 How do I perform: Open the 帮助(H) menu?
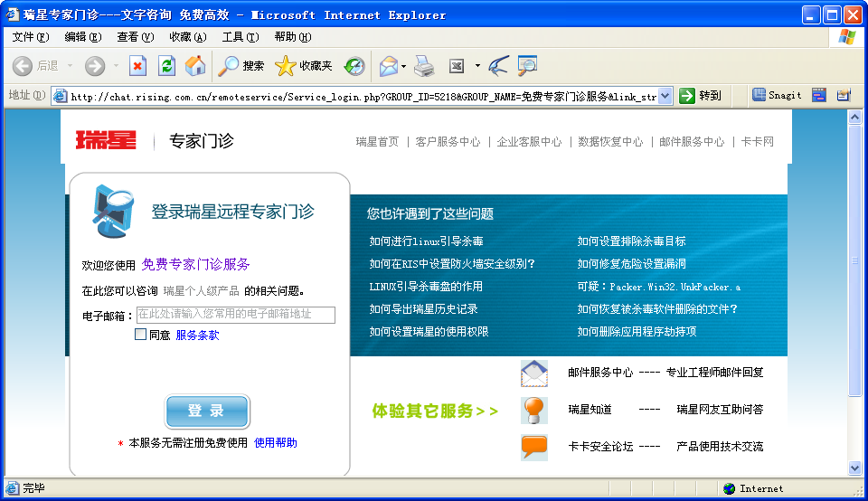click(x=293, y=37)
